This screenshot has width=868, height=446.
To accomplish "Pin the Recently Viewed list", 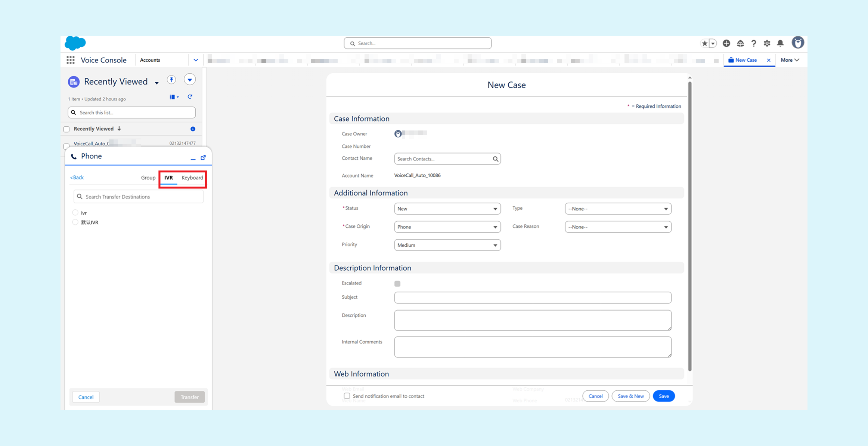I will click(x=171, y=80).
